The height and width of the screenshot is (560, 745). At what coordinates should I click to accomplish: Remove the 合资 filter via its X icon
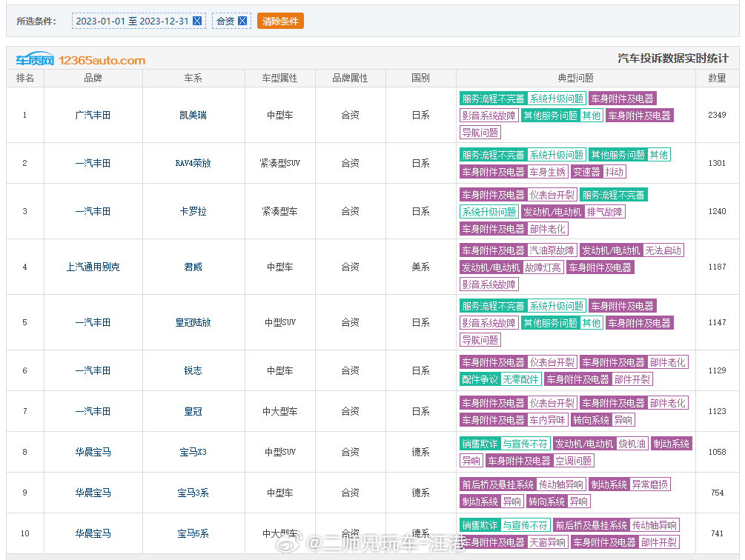pos(242,21)
